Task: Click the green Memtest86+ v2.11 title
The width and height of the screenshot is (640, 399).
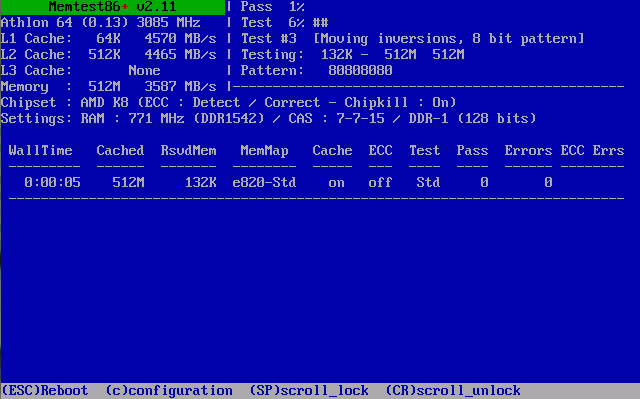Action: (112, 7)
